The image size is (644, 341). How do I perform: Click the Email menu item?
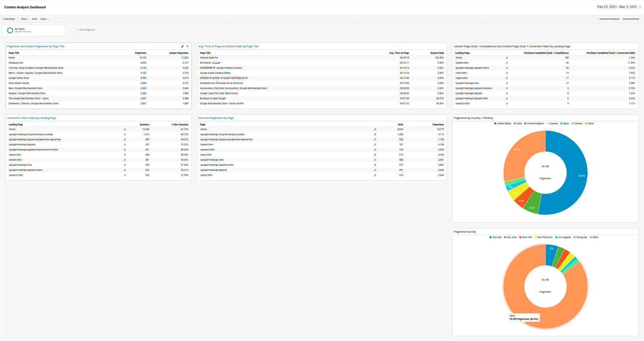[35, 19]
